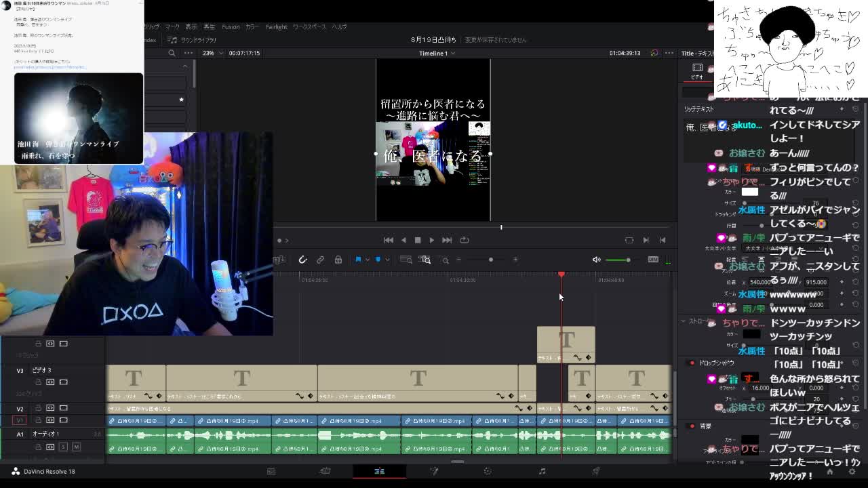The image size is (868, 488).
Task: Stop playback in the viewer
Action: pos(418,240)
